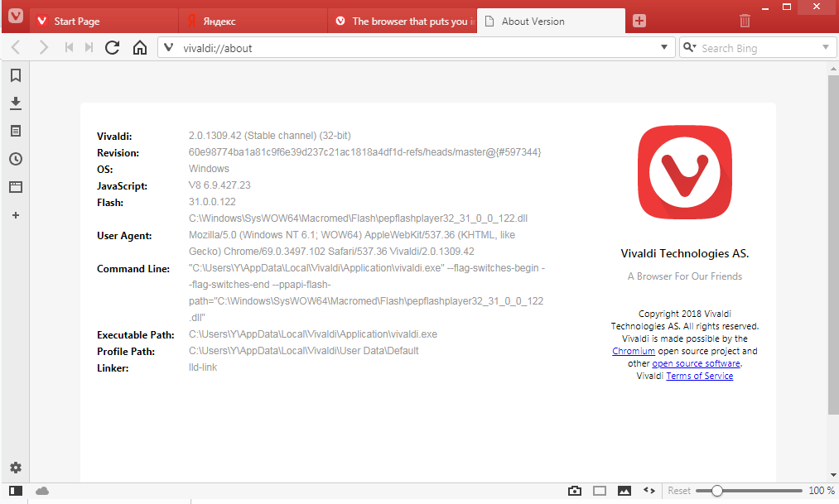
Task: Click A Browser For Our Friends text
Action: [685, 276]
